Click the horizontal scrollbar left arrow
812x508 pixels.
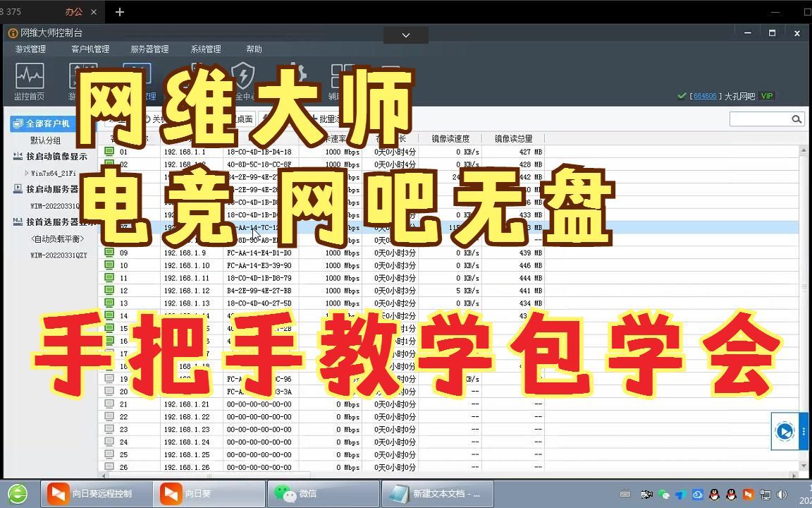point(104,475)
